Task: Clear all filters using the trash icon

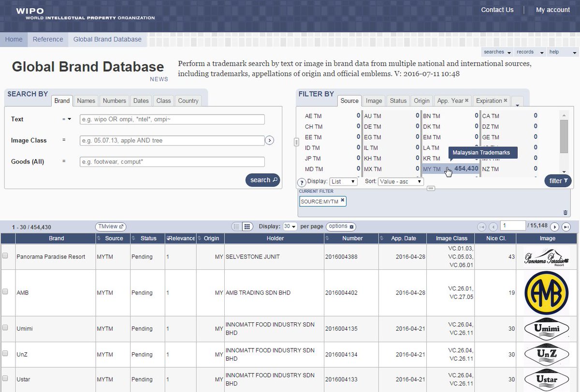Action: (x=565, y=212)
